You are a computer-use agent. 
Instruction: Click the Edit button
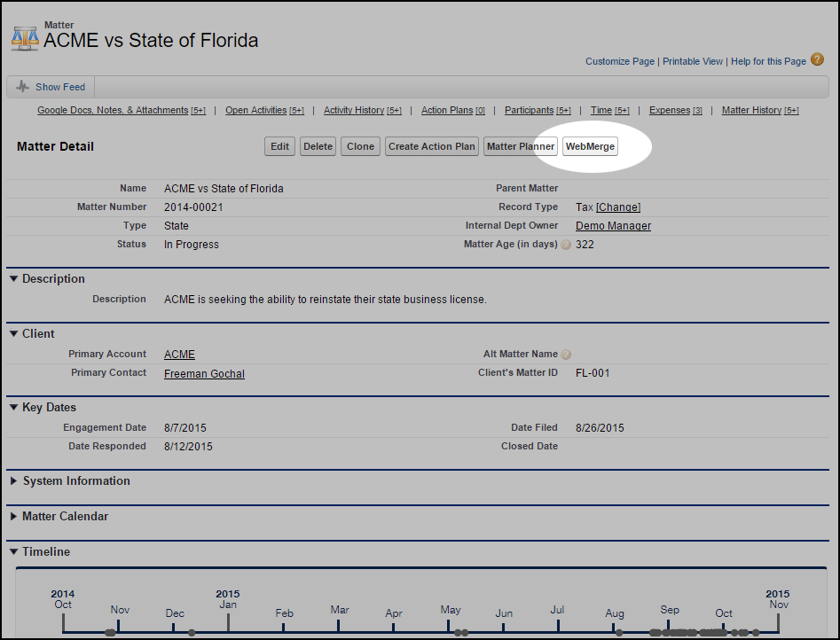click(x=279, y=146)
